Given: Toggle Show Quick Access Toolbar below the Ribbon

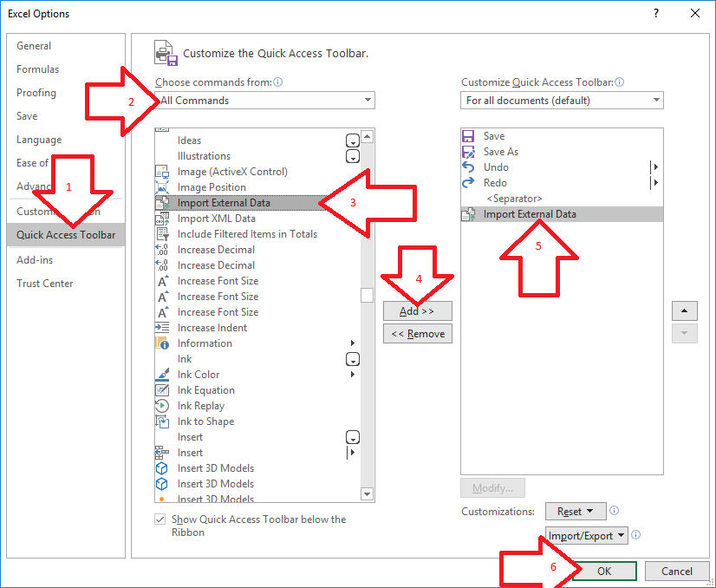Looking at the screenshot, I should point(159,519).
